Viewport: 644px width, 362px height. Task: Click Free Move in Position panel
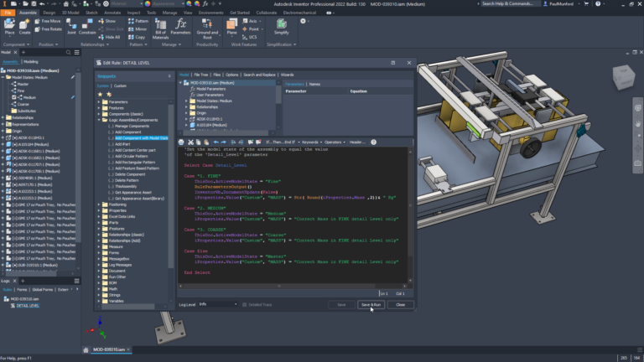(48, 21)
